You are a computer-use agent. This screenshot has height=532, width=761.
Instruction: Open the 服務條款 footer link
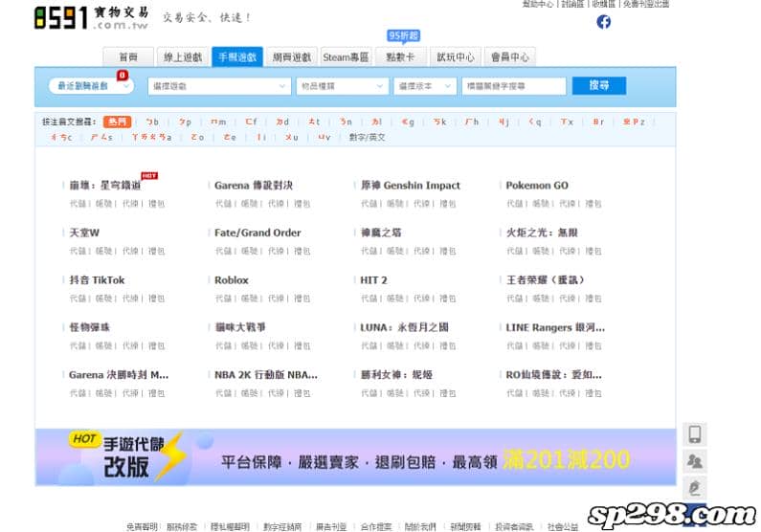click(182, 526)
